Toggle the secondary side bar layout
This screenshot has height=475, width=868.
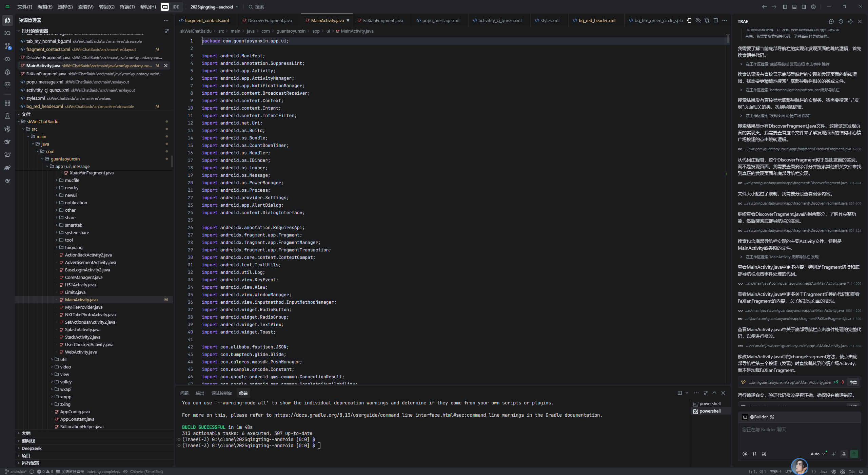pyautogui.click(x=804, y=7)
